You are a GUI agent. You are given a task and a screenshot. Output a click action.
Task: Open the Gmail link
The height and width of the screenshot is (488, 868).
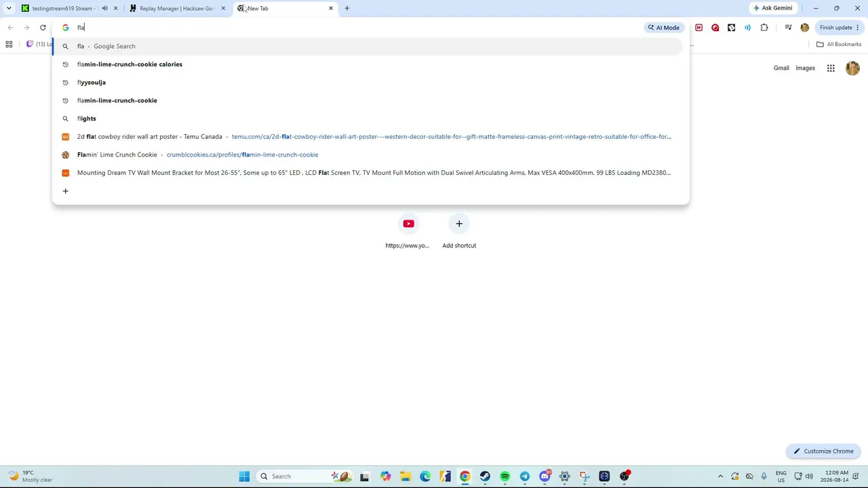(781, 68)
